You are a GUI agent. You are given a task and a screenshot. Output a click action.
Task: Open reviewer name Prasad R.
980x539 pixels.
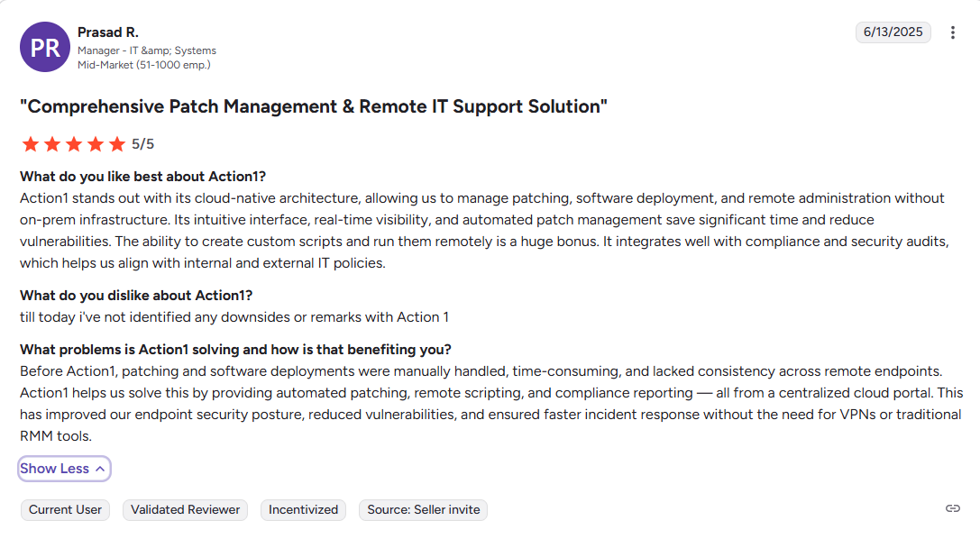pos(108,32)
